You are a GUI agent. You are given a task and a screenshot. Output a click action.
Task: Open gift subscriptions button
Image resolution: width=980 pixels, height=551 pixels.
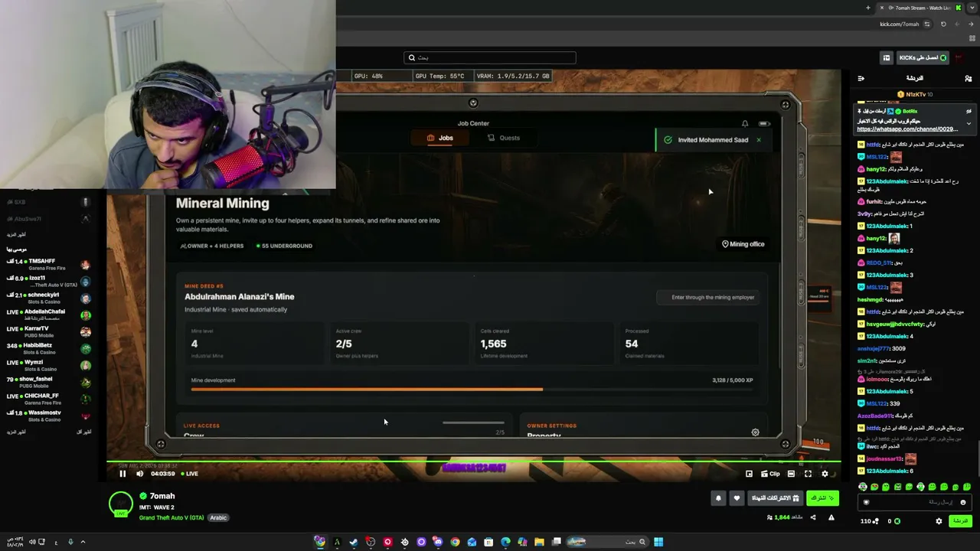click(x=776, y=498)
